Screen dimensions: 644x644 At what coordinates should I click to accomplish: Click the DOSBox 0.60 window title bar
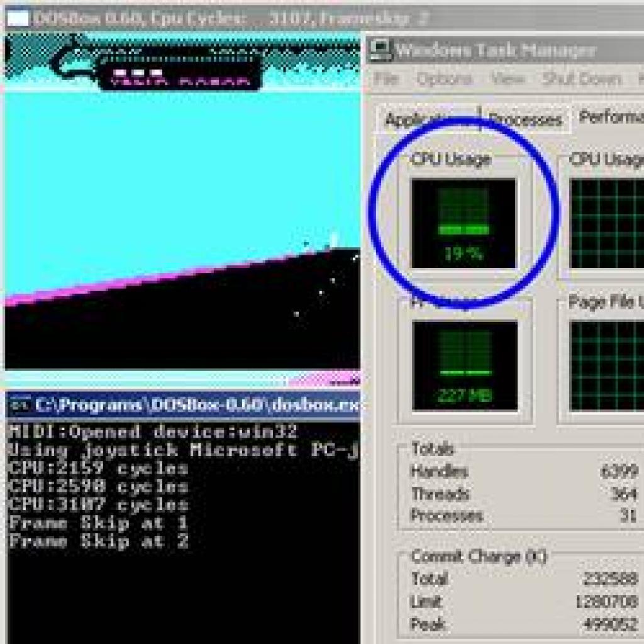click(x=325, y=18)
